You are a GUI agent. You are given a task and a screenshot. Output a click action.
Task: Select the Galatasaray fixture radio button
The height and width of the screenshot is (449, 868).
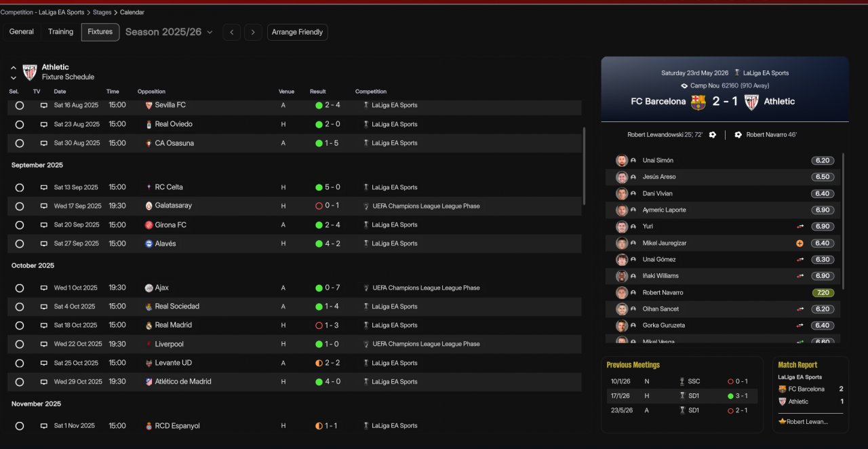click(x=19, y=206)
